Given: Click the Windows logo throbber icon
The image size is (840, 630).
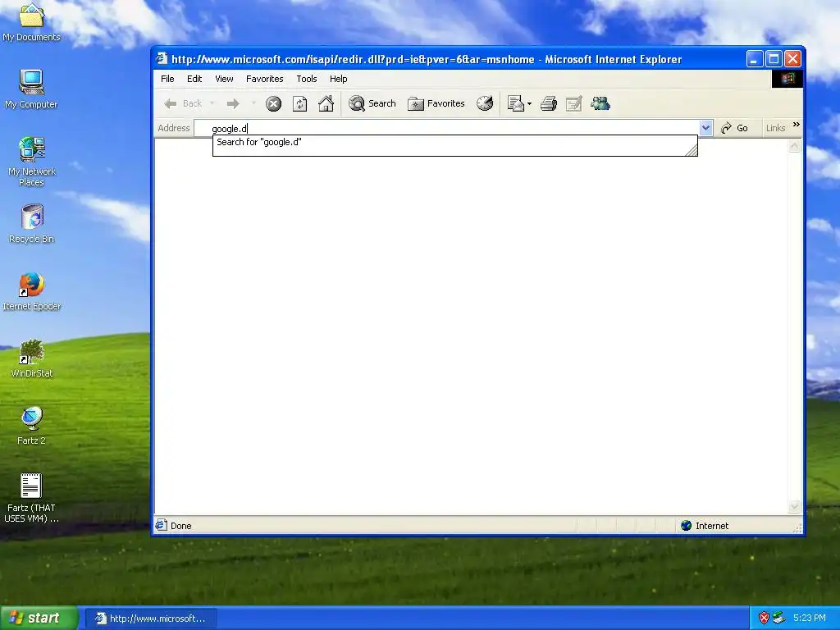Looking at the screenshot, I should [787, 79].
